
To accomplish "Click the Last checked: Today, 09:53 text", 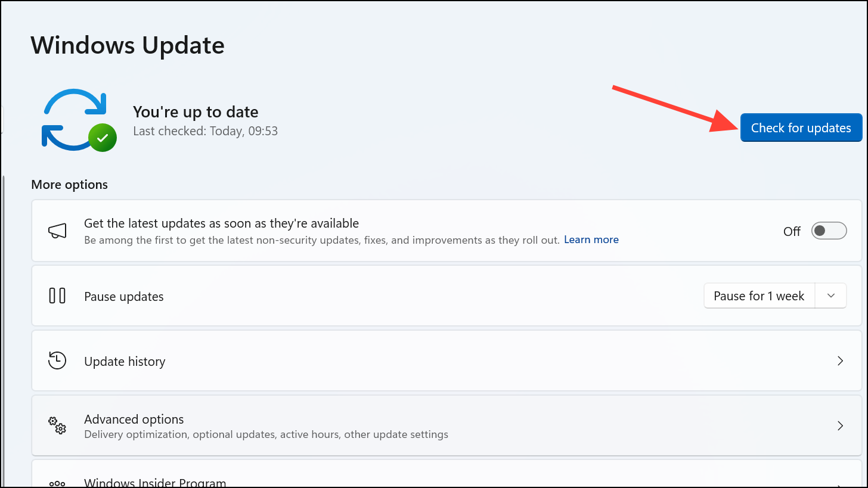I will click(206, 131).
